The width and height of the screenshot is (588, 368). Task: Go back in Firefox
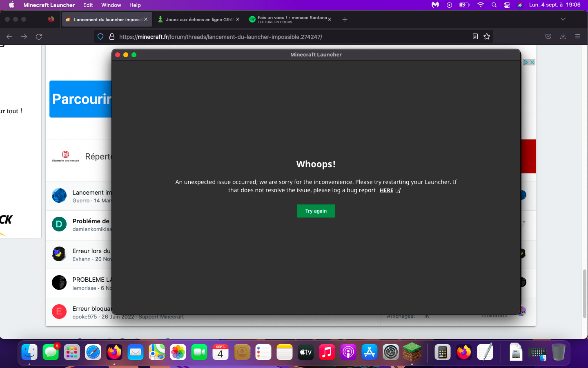(9, 37)
